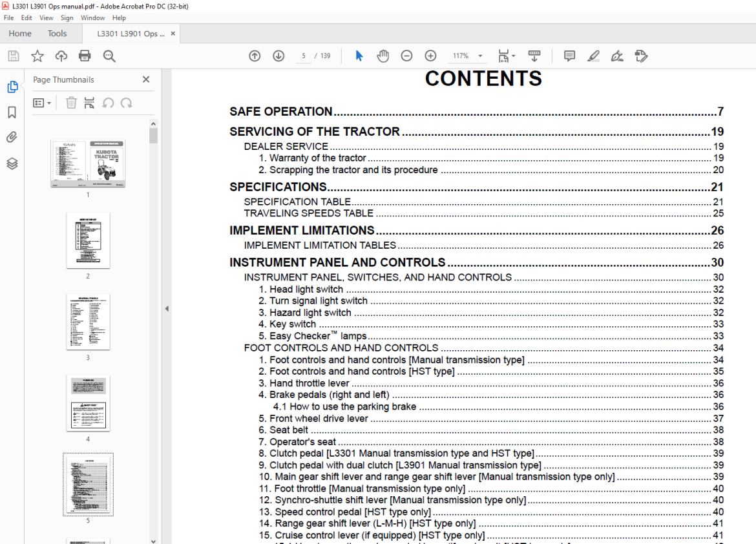Click 'TRAVELING SPEEDS TABLE' entry
This screenshot has height=544, width=756.
pos(483,213)
